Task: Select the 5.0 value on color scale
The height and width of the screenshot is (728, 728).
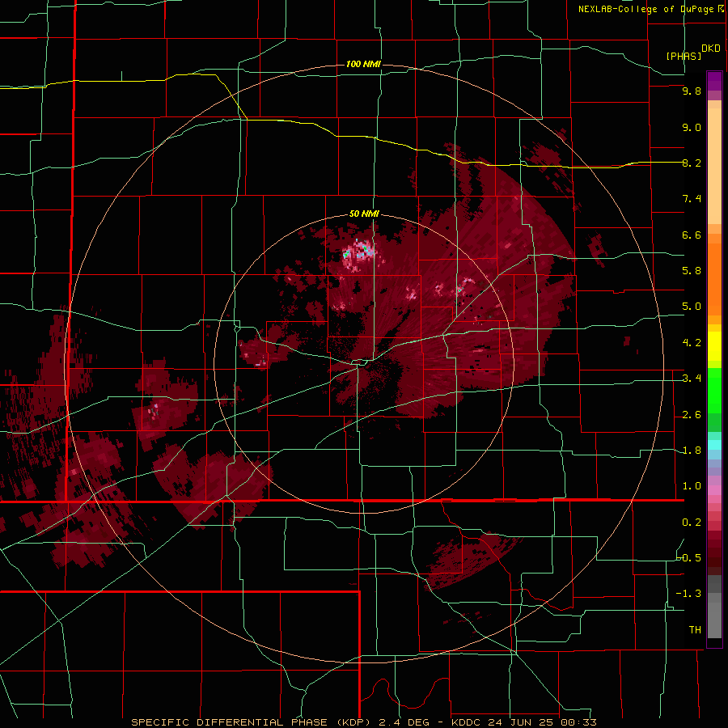Action: coord(692,307)
